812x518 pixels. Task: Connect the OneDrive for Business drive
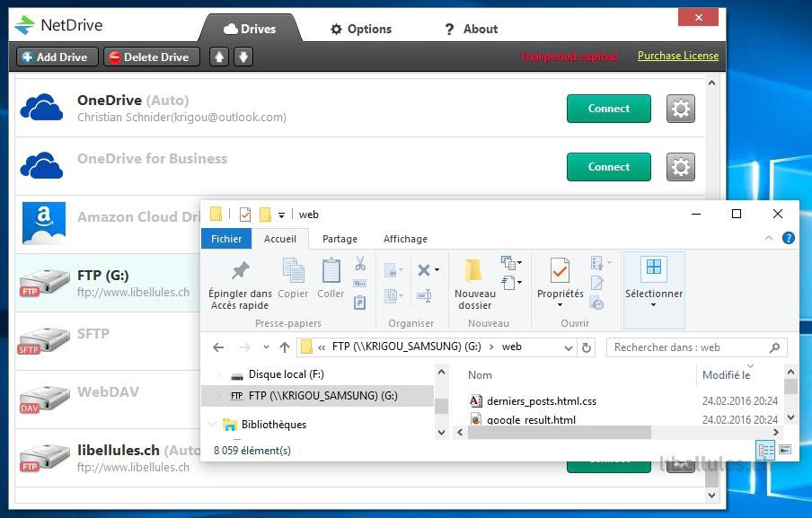[608, 167]
